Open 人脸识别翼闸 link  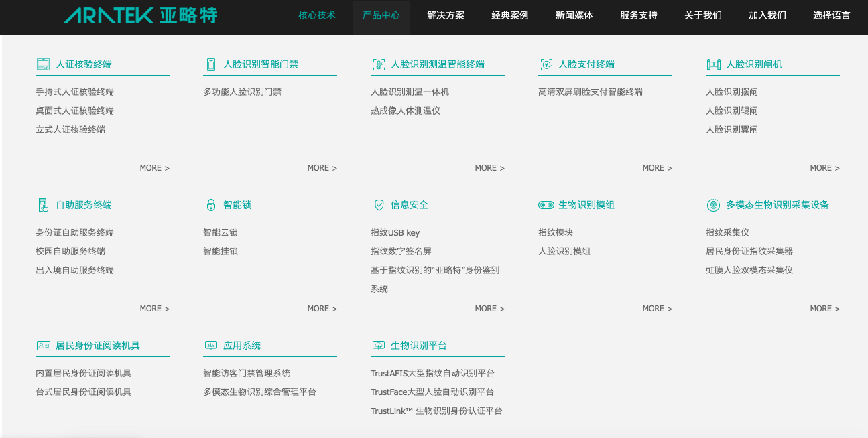pyautogui.click(x=732, y=129)
